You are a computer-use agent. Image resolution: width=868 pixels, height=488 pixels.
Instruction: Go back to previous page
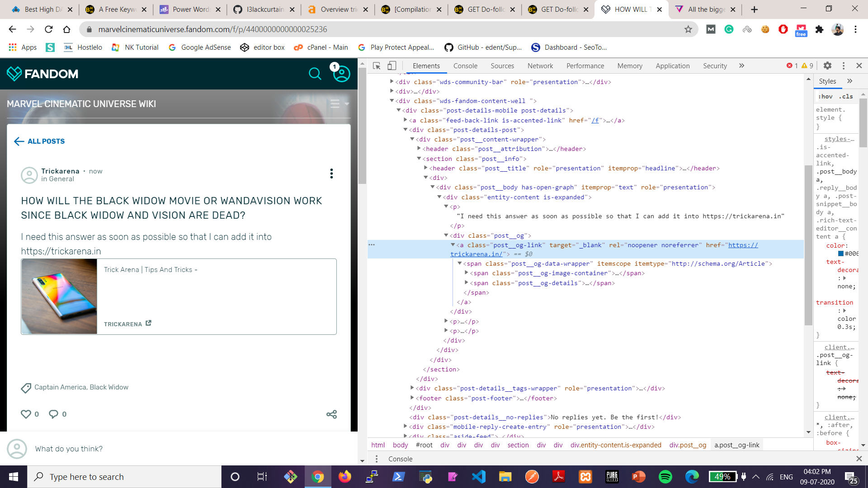[x=12, y=29]
